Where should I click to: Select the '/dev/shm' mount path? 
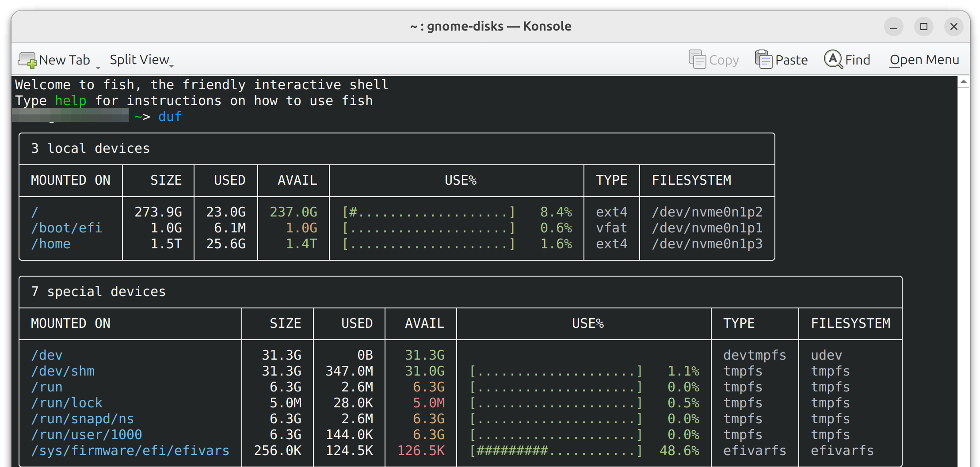[x=63, y=371]
